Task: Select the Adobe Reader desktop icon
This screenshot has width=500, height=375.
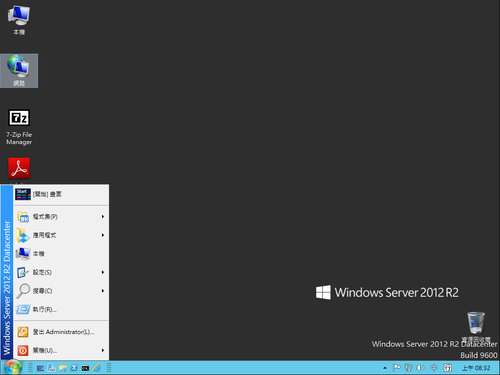Action: pyautogui.click(x=19, y=168)
